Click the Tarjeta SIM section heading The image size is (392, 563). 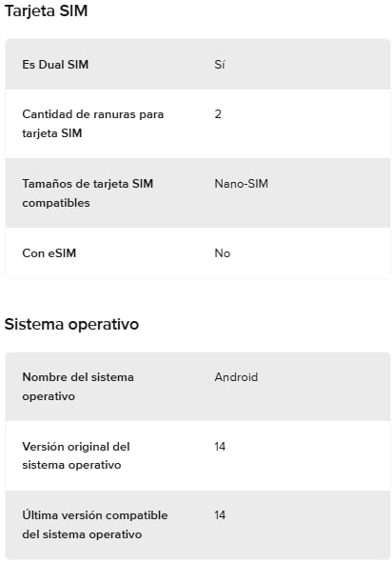(46, 11)
